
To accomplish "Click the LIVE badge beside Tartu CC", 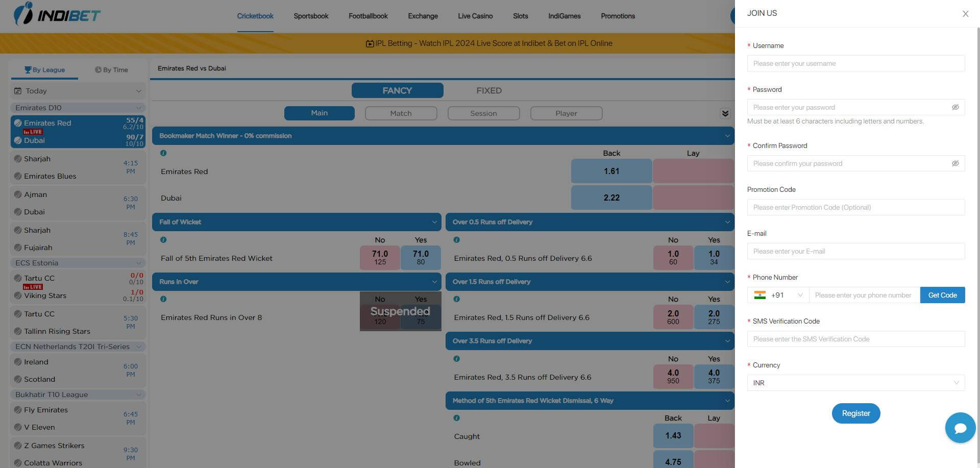I will coord(33,286).
